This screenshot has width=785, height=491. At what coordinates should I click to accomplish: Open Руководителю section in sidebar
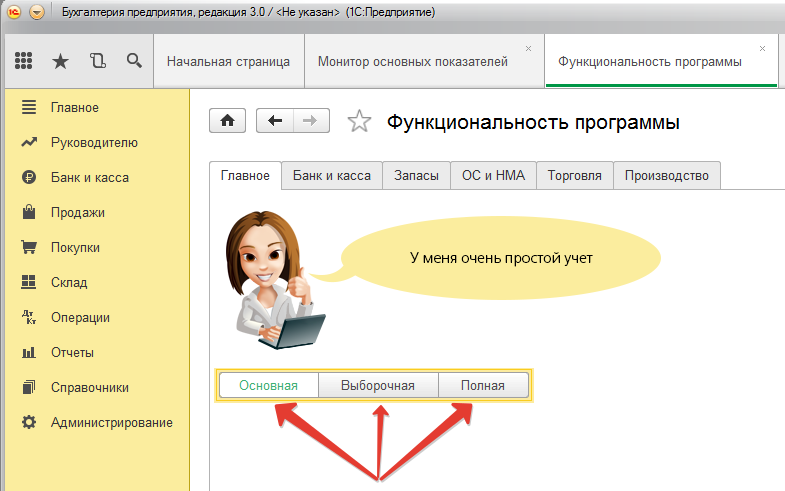(x=94, y=142)
